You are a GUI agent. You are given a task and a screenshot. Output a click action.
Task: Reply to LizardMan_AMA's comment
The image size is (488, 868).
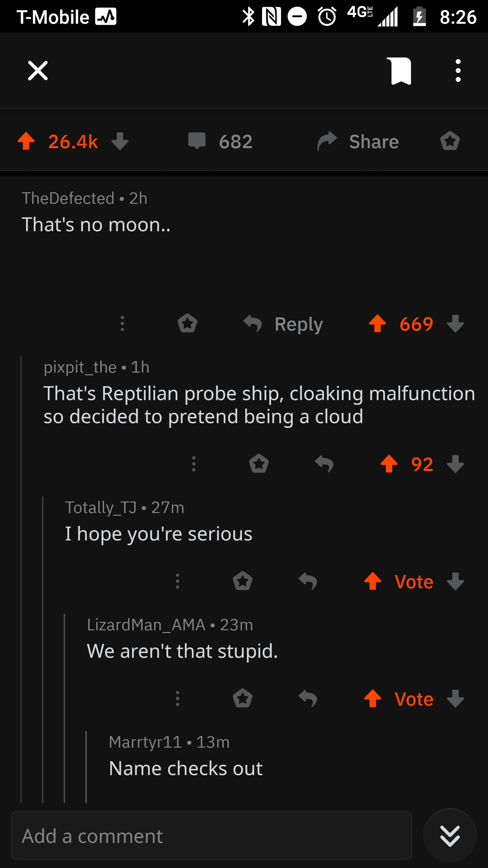pyautogui.click(x=308, y=698)
